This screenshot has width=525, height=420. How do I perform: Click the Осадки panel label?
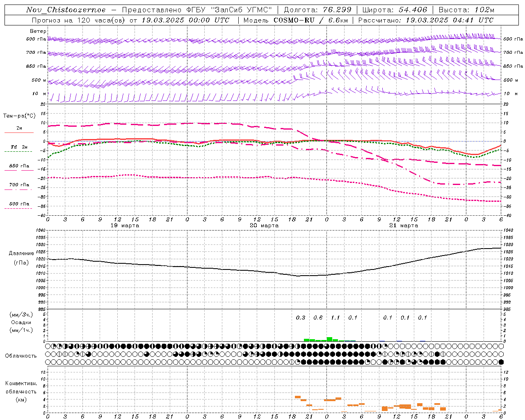pyautogui.click(x=21, y=322)
